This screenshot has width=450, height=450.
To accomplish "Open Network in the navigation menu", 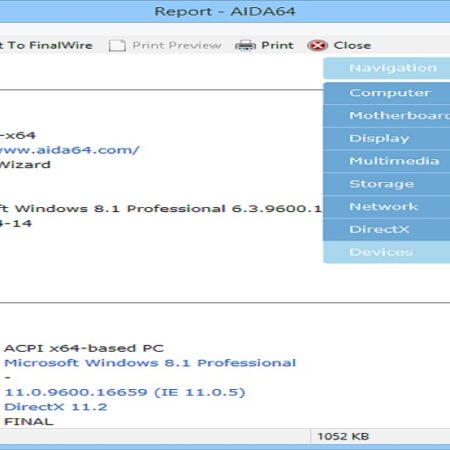I will pos(387,207).
